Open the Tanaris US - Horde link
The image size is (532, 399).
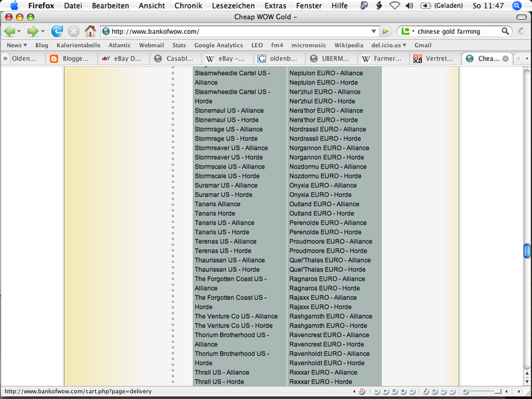(222, 232)
